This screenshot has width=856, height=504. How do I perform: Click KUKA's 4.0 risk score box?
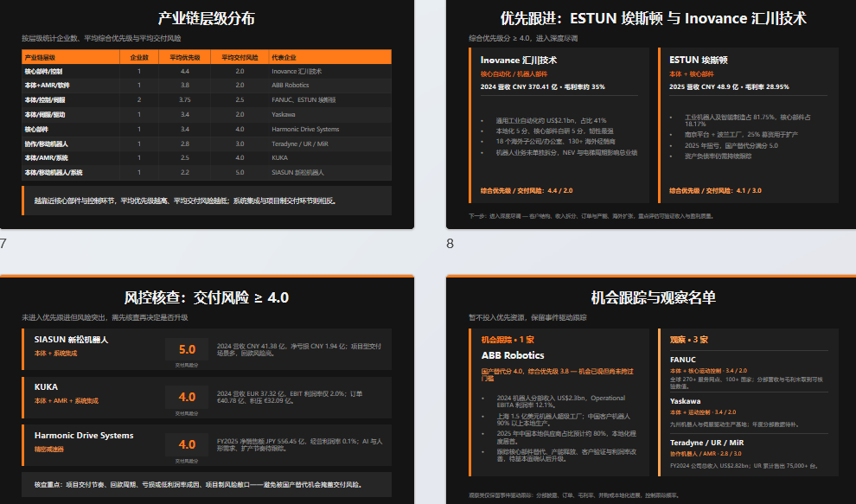click(187, 397)
